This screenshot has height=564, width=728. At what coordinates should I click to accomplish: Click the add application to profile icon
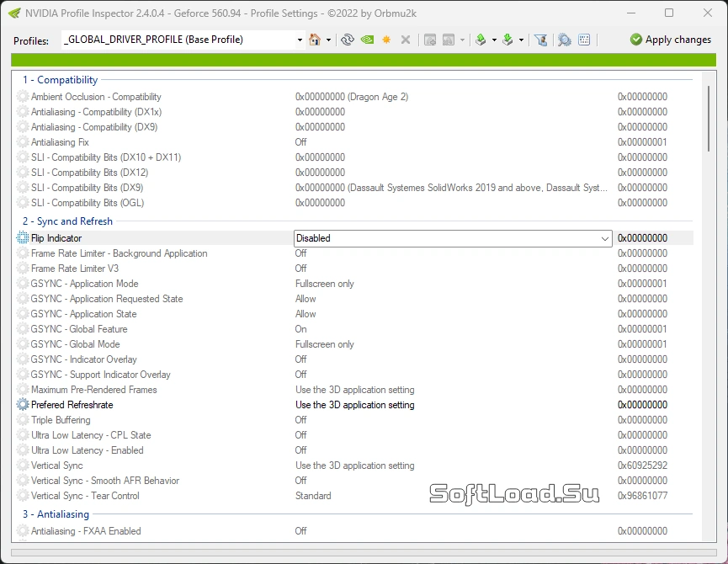coord(430,40)
